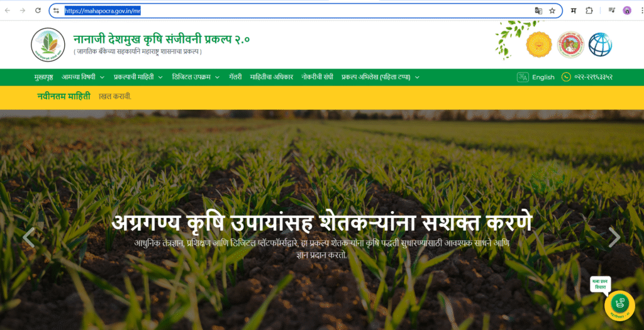This screenshot has width=644, height=330.
Task: Open the Chrome profile avatar
Action: point(627,11)
